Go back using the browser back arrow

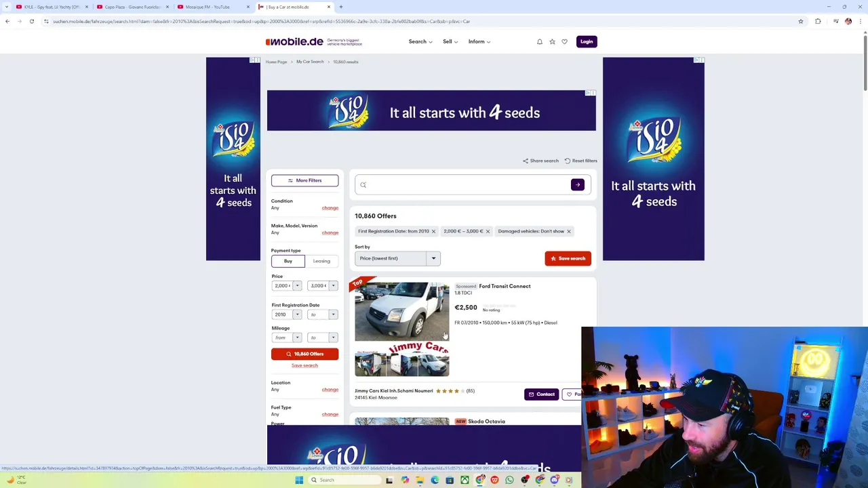tap(7, 21)
